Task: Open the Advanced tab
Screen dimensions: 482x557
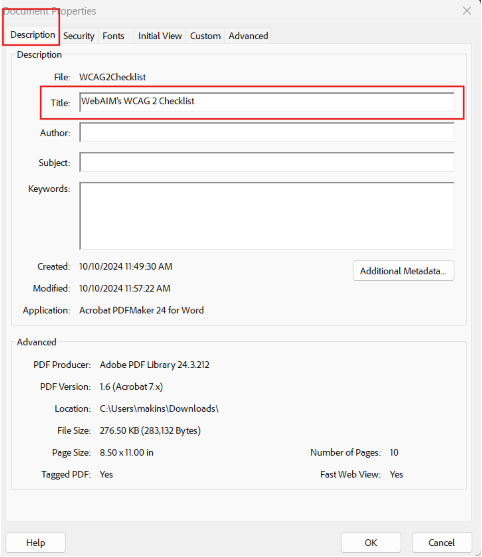Action: point(248,36)
